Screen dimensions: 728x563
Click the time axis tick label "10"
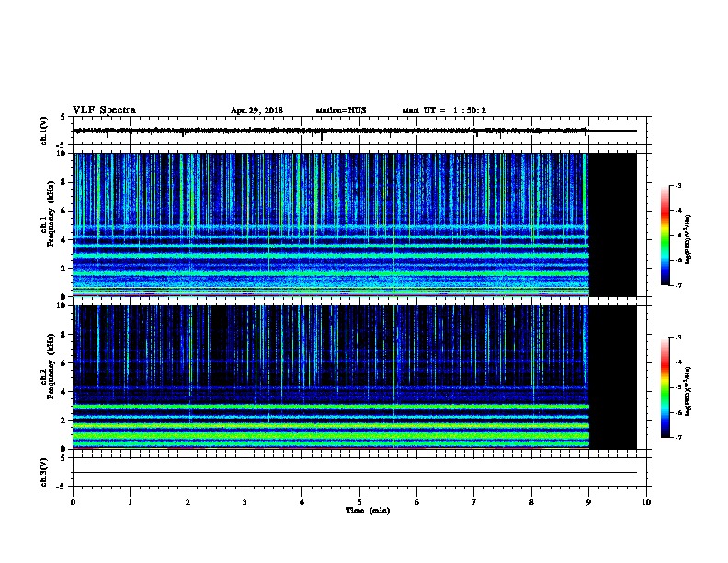coord(646,501)
